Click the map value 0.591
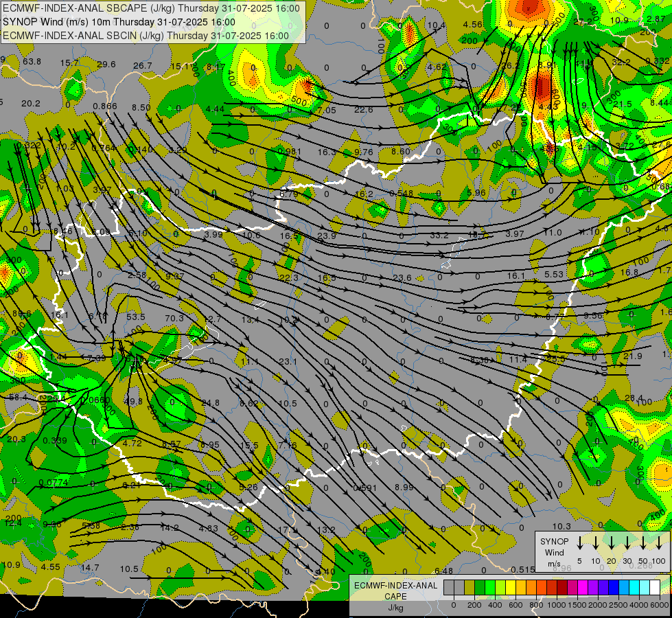 click(x=364, y=488)
